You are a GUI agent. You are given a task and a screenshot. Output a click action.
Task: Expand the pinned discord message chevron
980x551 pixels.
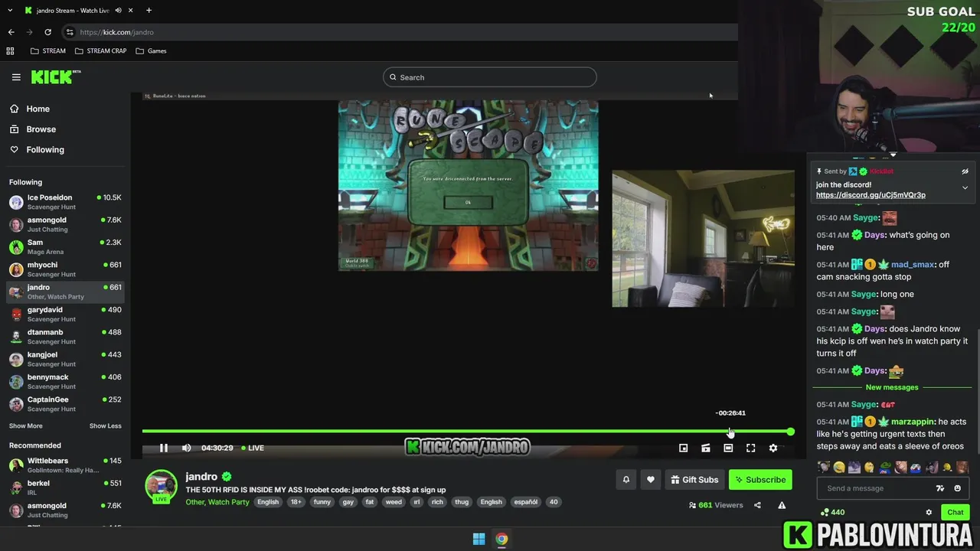965,187
